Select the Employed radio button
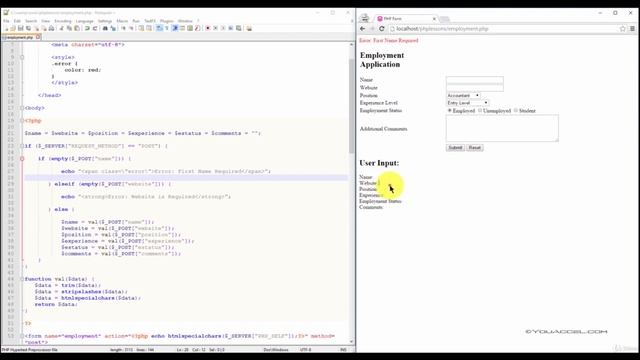The image size is (640, 360). tap(449, 111)
